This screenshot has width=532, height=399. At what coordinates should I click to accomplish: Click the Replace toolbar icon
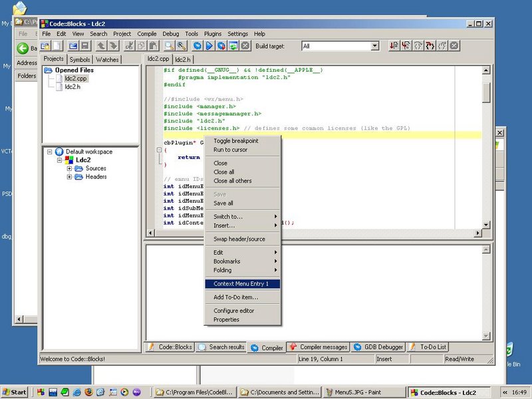182,46
